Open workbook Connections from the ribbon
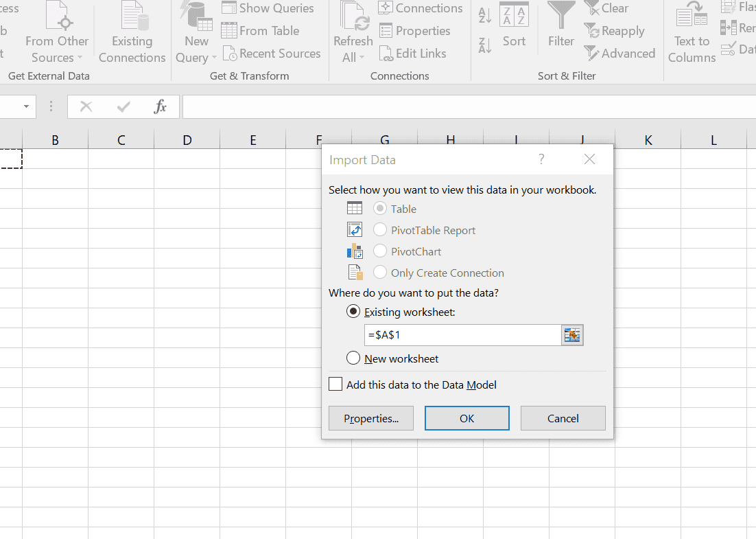The width and height of the screenshot is (756, 539). pos(420,8)
